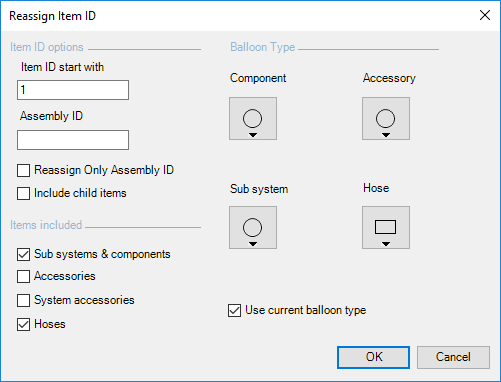
Task: Click the Reassign Only Assembly ID label
Action: coord(104,170)
